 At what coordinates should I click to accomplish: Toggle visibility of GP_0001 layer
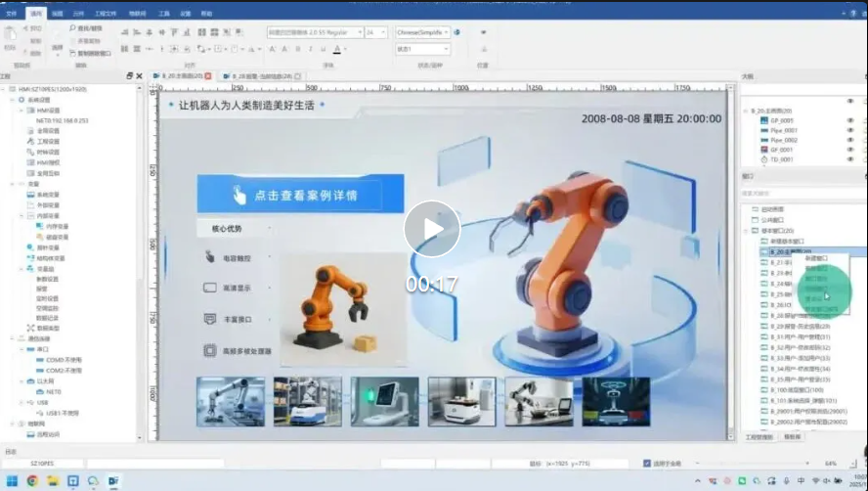[849, 120]
